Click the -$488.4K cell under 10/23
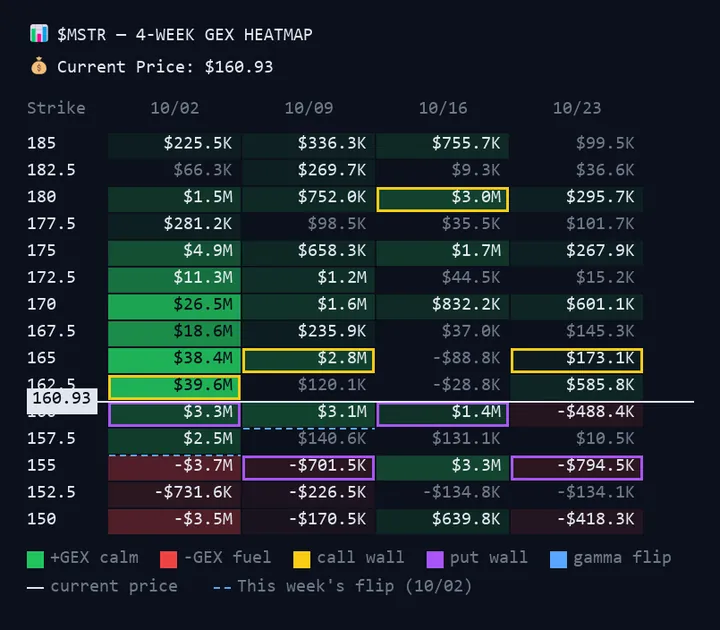 [x=577, y=414]
